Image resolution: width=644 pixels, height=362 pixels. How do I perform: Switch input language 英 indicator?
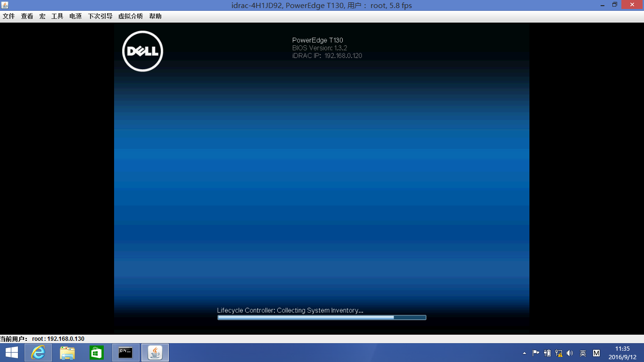pos(583,353)
